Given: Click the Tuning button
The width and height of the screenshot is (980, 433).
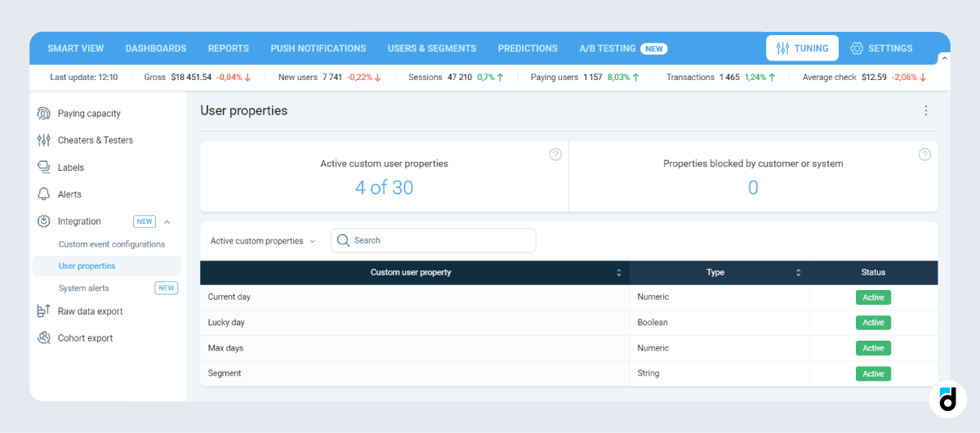Looking at the screenshot, I should [802, 48].
